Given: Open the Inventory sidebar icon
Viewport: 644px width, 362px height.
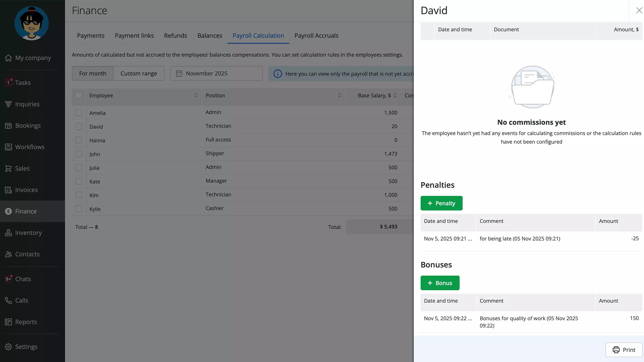Looking at the screenshot, I should click(x=8, y=233).
